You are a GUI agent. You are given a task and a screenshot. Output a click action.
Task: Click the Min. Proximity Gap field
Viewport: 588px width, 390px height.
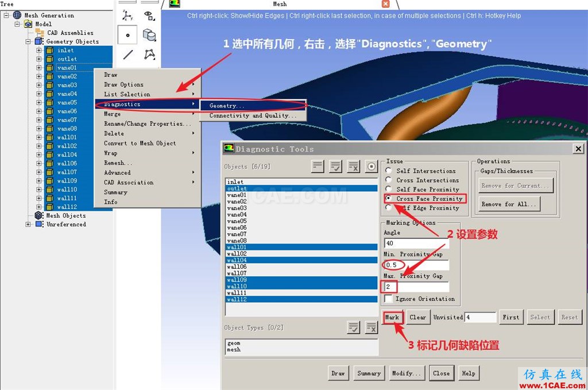[416, 265]
